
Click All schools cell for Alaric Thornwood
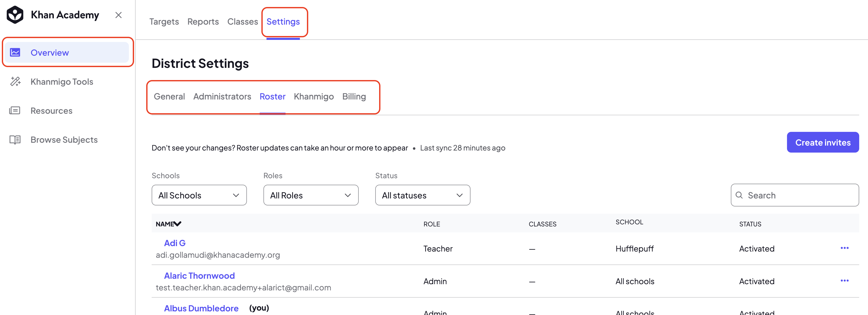coord(635,281)
